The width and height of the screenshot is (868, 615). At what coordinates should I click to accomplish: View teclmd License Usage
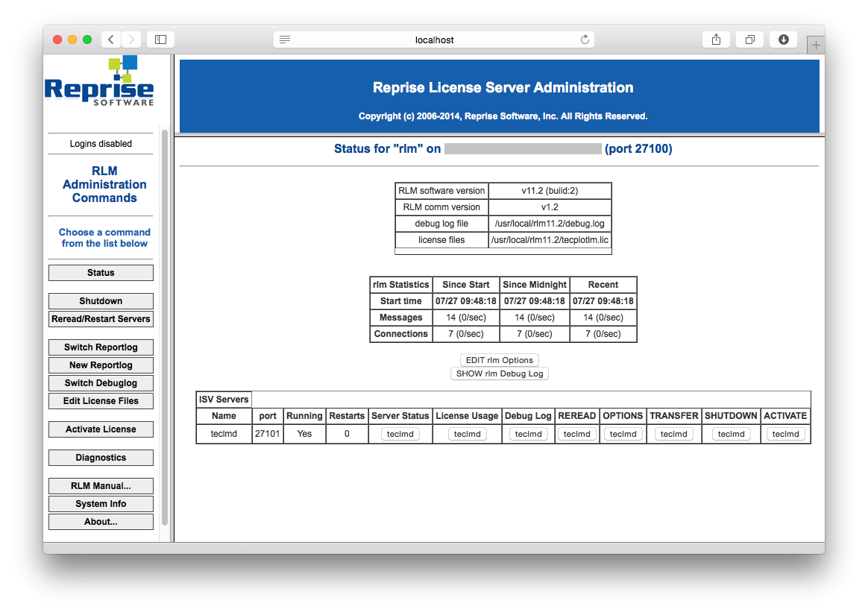[x=468, y=434]
